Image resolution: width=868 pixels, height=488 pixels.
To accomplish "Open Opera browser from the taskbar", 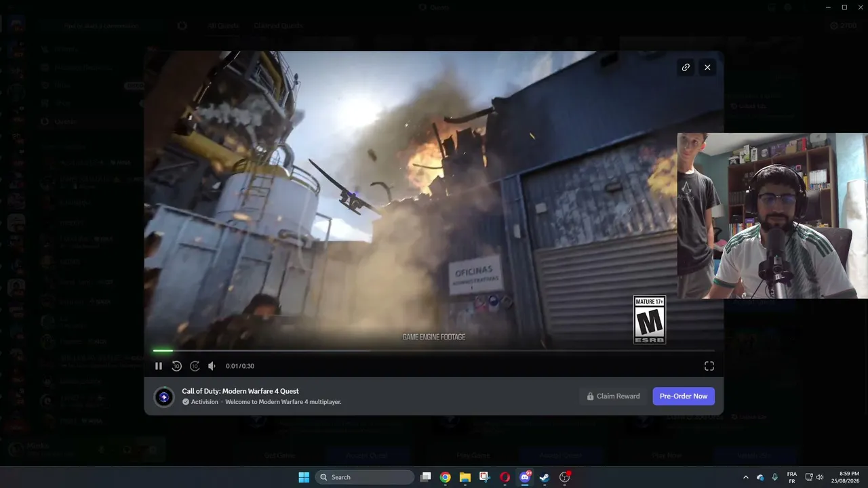I will [x=505, y=477].
